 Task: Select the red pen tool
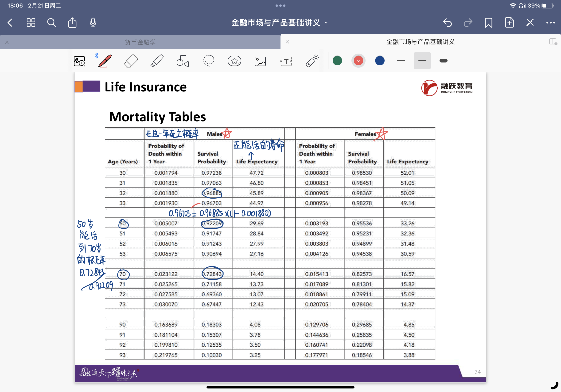105,61
